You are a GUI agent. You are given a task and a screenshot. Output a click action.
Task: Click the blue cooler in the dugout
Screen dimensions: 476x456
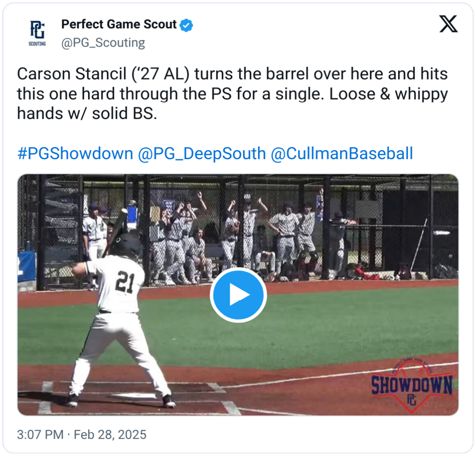(132, 216)
